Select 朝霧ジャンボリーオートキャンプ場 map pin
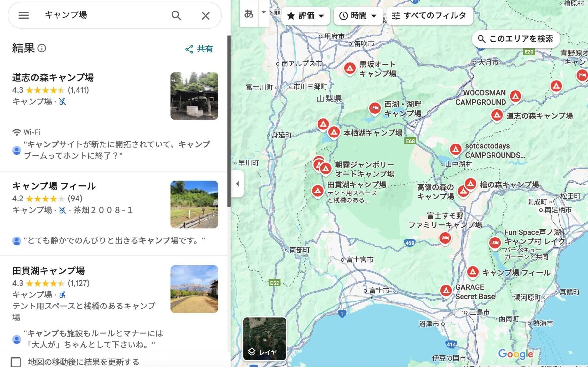The image size is (588, 367). (326, 168)
